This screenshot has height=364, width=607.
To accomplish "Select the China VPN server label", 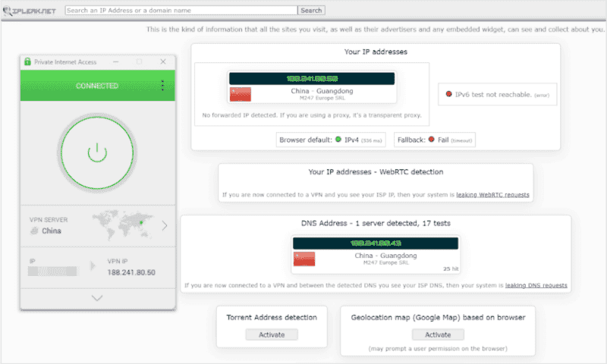I will coord(52,231).
